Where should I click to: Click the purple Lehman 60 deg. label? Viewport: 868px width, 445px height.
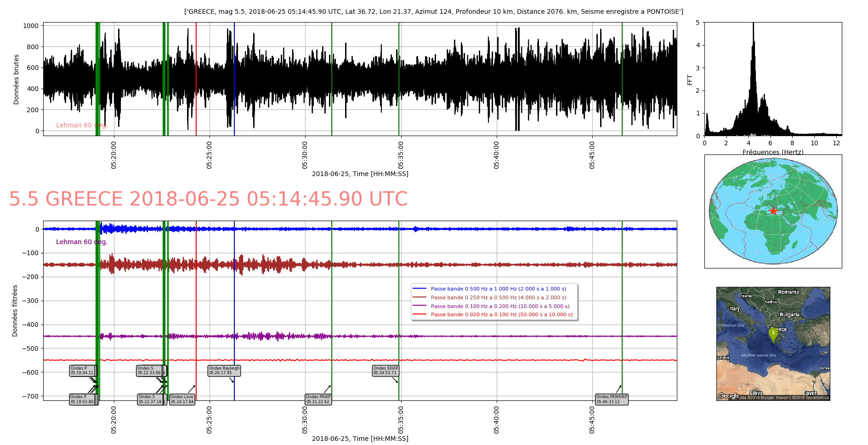(x=81, y=242)
